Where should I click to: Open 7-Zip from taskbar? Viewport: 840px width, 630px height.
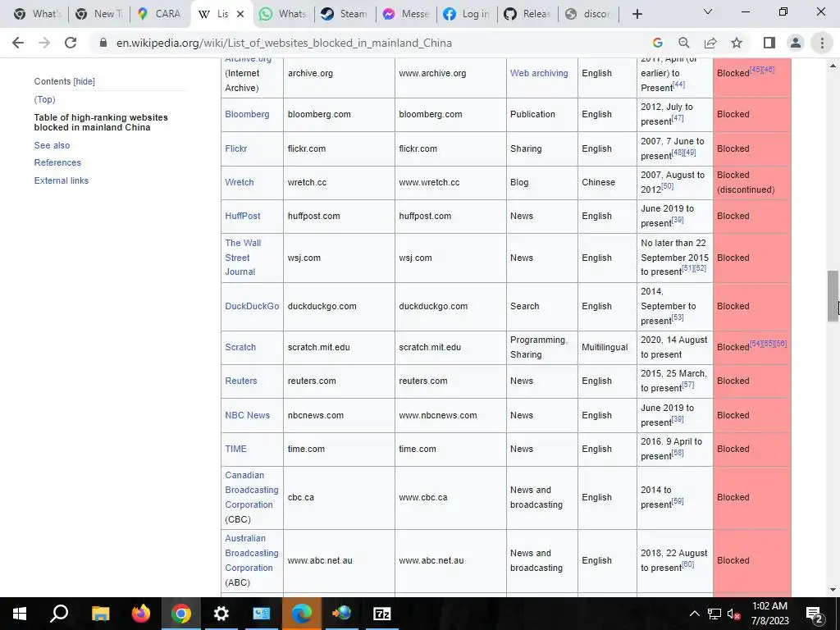point(381,614)
